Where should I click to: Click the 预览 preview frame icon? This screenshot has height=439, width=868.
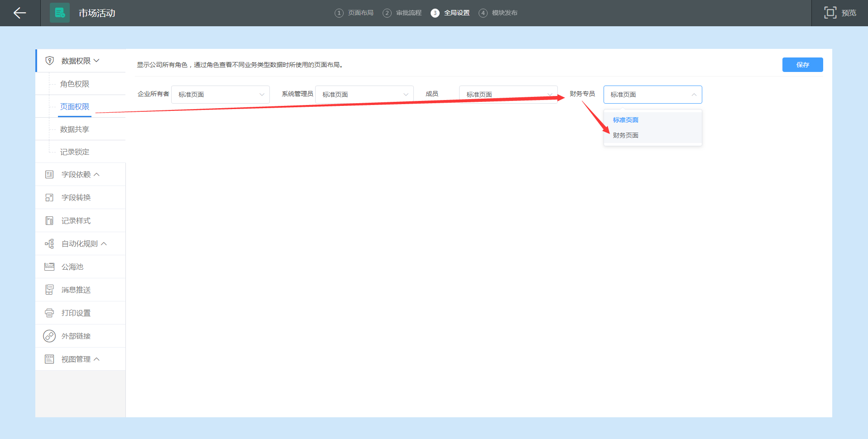click(x=830, y=13)
